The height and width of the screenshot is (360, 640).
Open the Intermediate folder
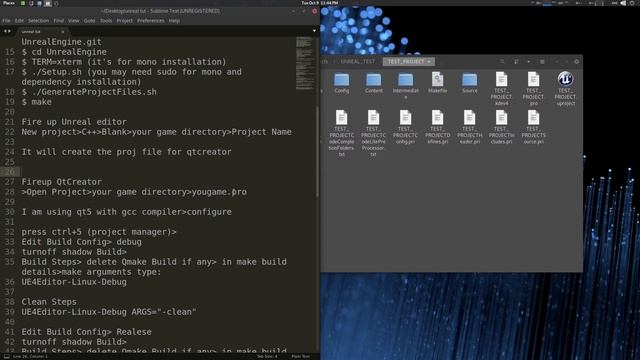(406, 86)
